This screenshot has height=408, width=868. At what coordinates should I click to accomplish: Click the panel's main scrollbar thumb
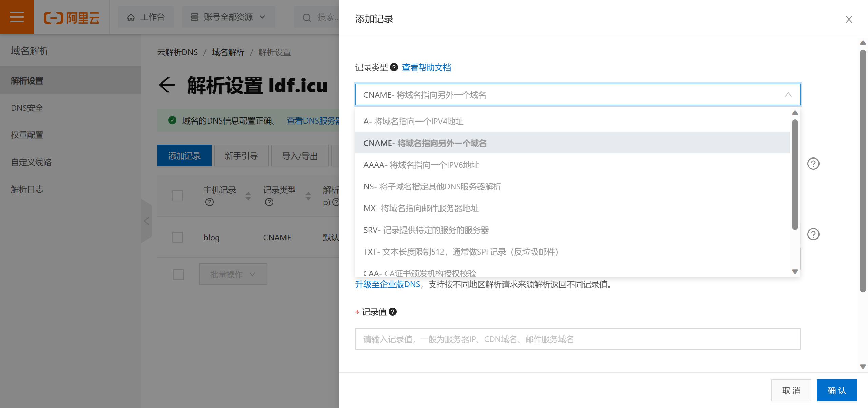pos(863,171)
